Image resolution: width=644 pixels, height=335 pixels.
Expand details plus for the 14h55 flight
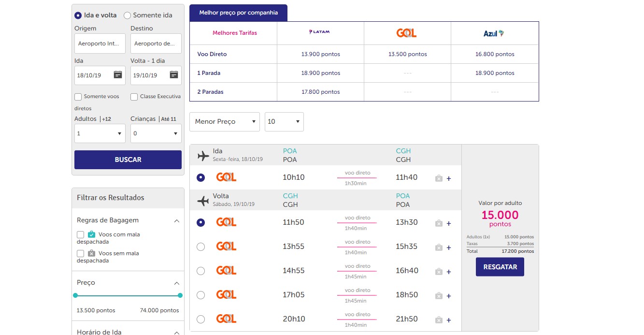[x=449, y=272]
